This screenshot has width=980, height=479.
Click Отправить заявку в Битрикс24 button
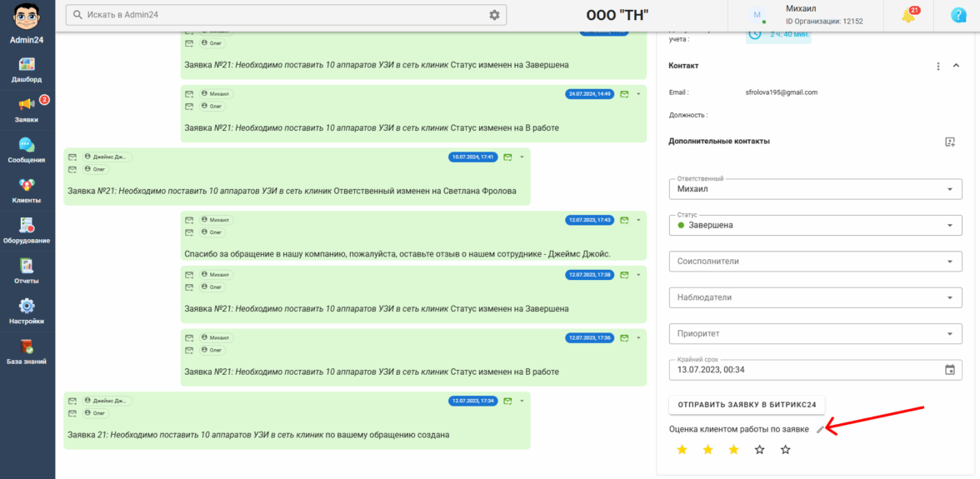coord(747,405)
